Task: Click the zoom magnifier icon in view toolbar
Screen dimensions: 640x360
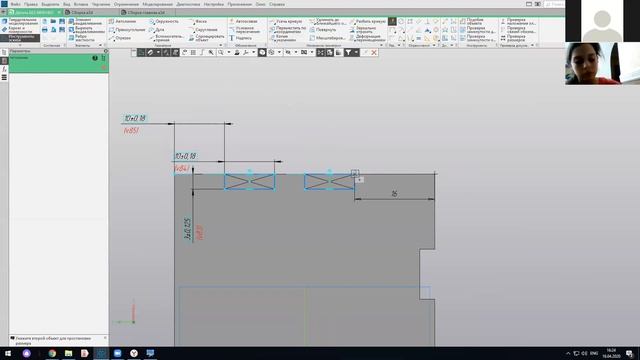Action: click(x=220, y=52)
